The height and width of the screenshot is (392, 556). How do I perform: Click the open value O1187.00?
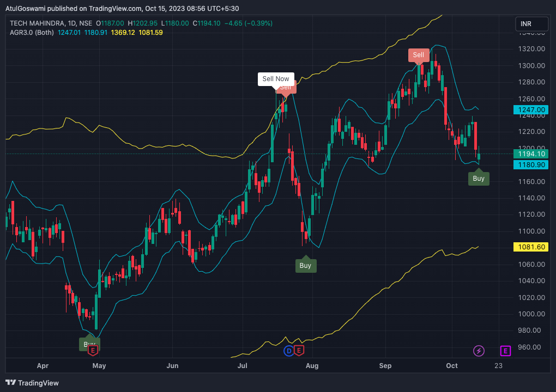click(110, 23)
